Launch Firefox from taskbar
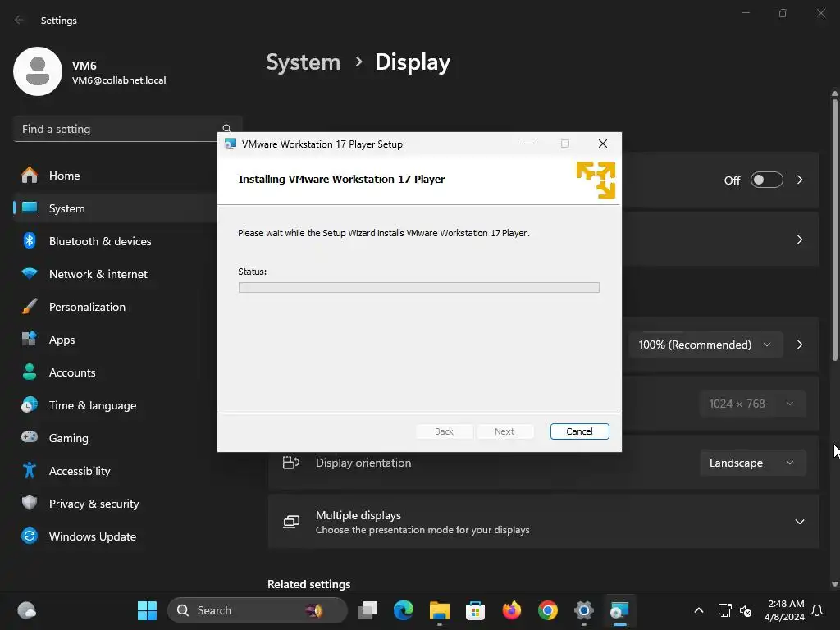Screen dimensions: 840x630 coord(512,610)
